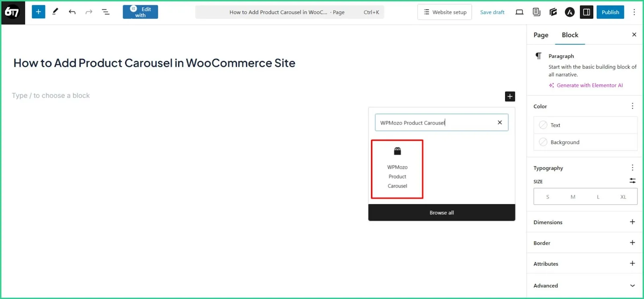
Task: Publish the page
Action: point(611,12)
